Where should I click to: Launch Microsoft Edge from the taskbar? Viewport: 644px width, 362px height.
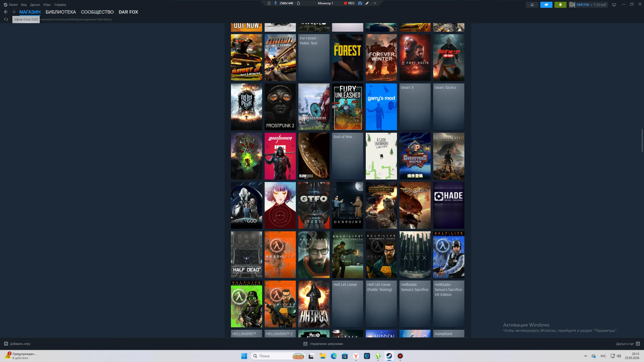pos(334,356)
